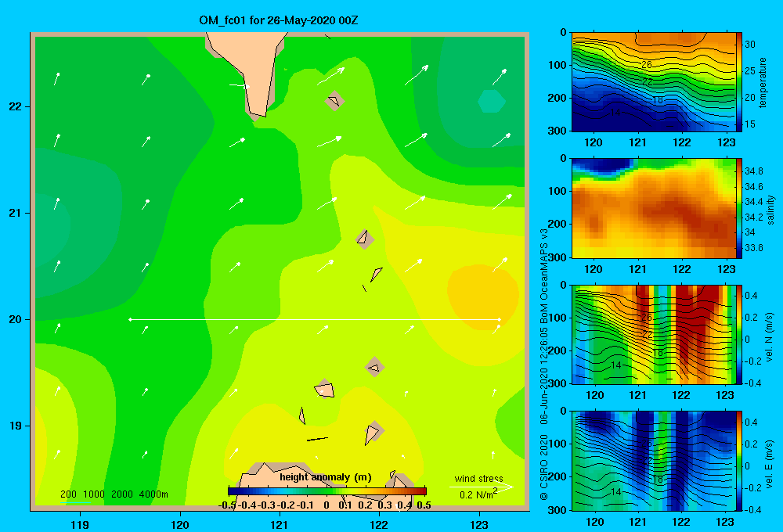
Task: Select the salinity color bar
Action: pyautogui.click(x=739, y=208)
